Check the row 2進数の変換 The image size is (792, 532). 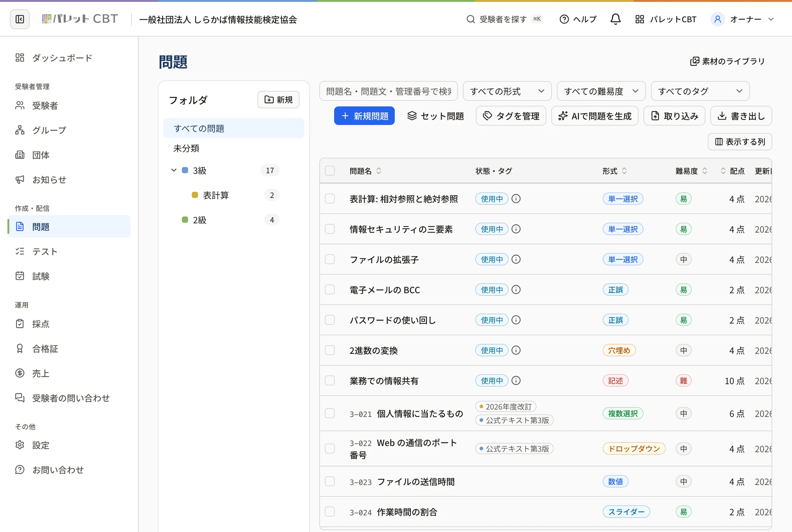click(x=330, y=350)
